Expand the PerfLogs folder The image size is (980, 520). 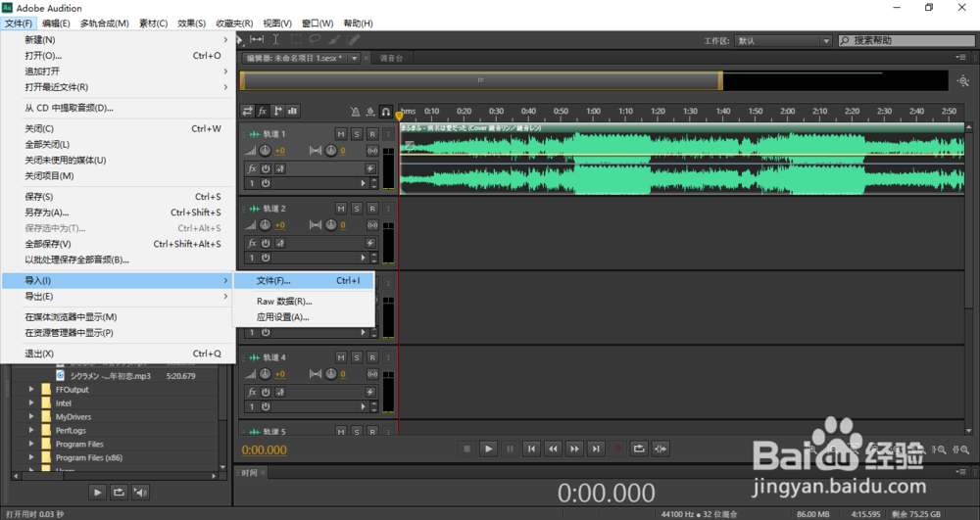click(31, 430)
